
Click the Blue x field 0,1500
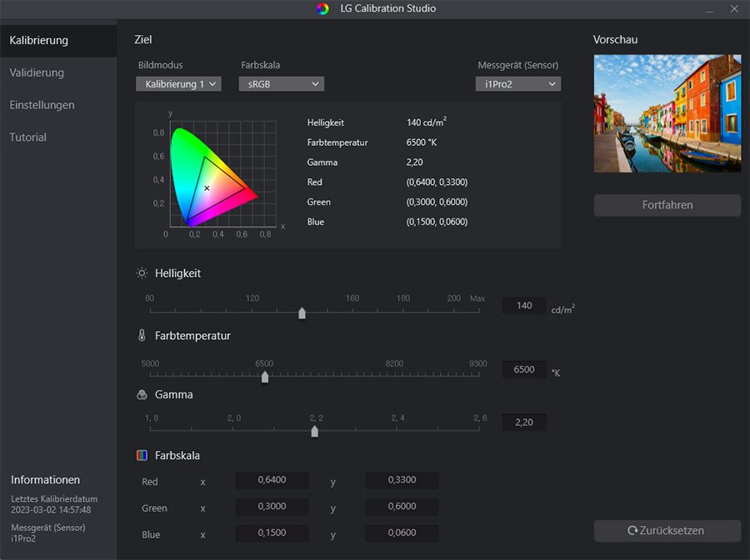pos(272,532)
